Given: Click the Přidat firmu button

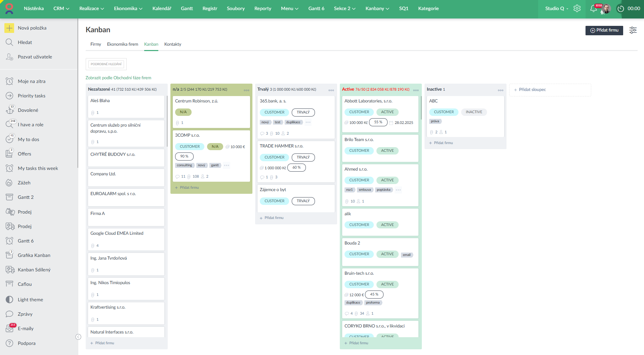Looking at the screenshot, I should click(604, 30).
